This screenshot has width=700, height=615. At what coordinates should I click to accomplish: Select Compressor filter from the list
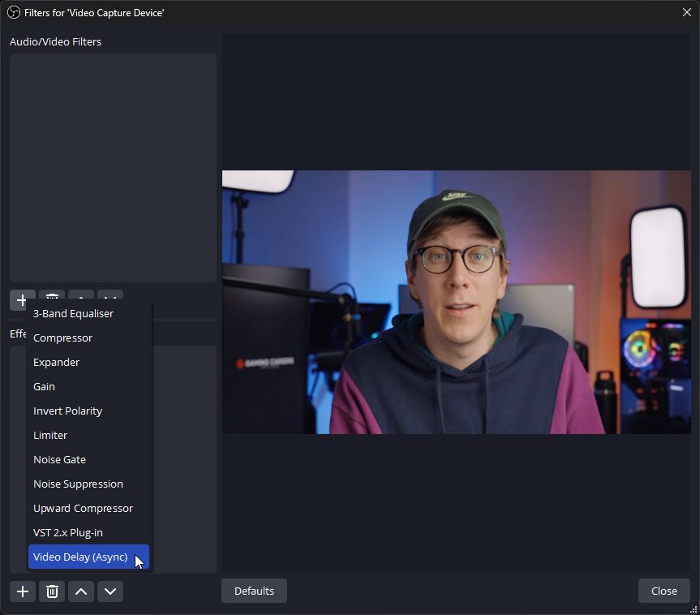point(62,338)
